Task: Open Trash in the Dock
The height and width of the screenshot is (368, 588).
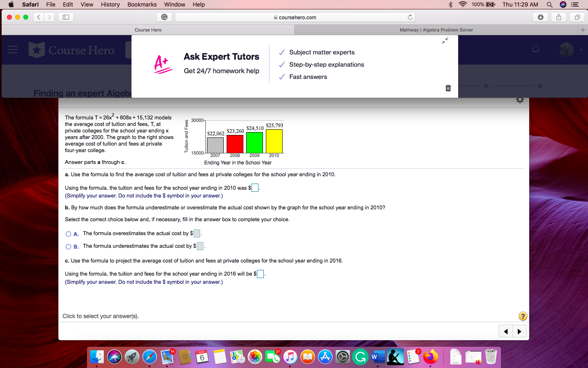Action: click(491, 357)
